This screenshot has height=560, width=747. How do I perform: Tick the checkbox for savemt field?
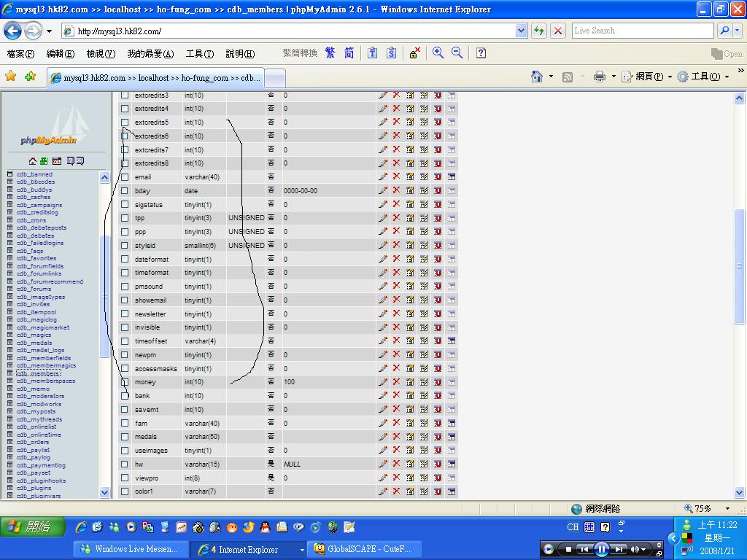click(x=125, y=410)
